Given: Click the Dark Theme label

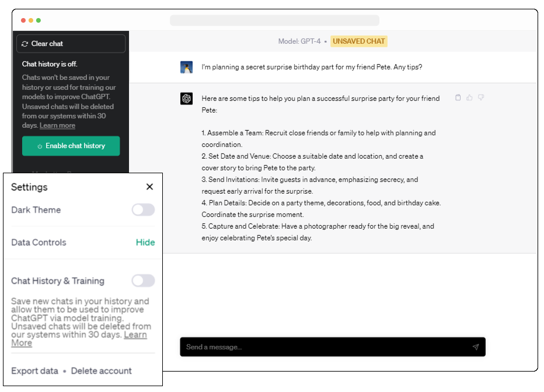Looking at the screenshot, I should point(36,210).
